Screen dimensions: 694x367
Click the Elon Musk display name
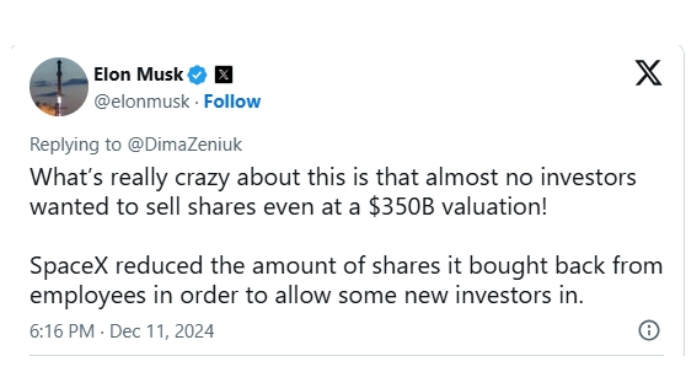coord(138,74)
